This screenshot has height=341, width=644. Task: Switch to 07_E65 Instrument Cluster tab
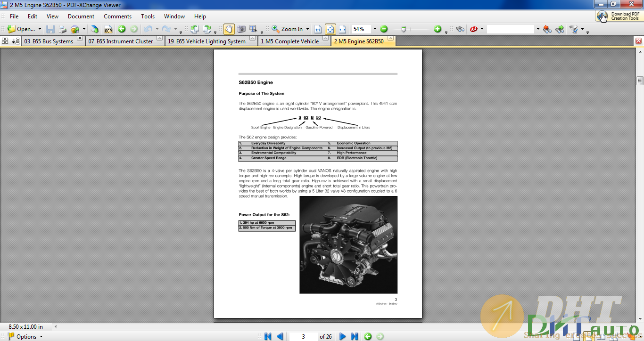point(121,41)
